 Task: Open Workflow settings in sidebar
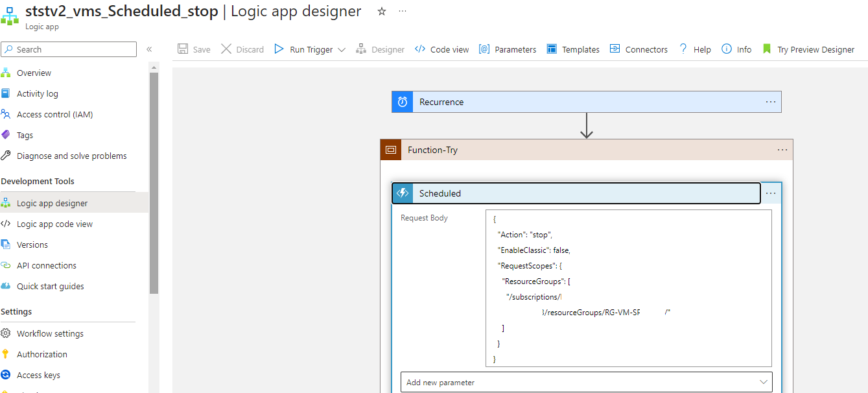click(50, 333)
